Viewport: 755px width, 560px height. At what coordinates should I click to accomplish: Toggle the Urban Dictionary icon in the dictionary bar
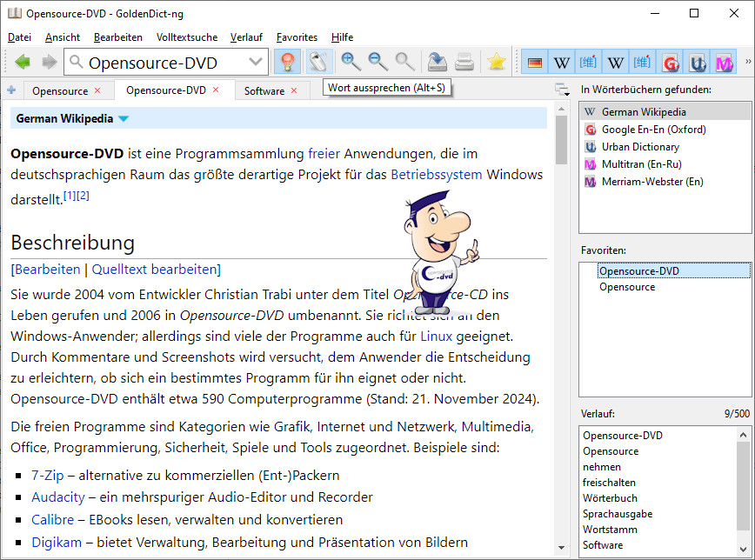click(x=697, y=63)
